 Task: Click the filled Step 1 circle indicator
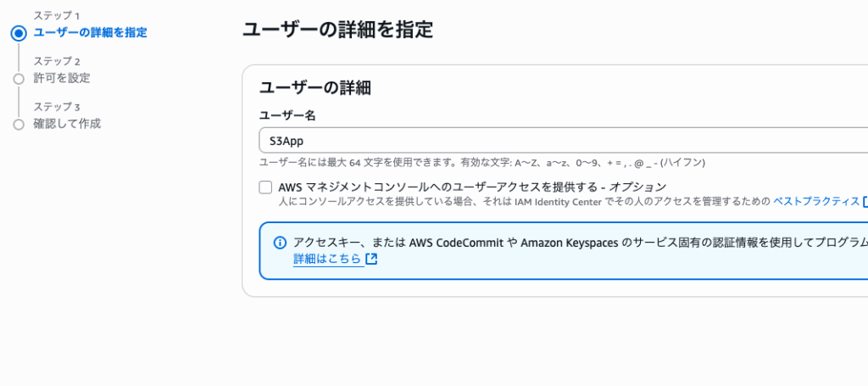pyautogui.click(x=19, y=33)
